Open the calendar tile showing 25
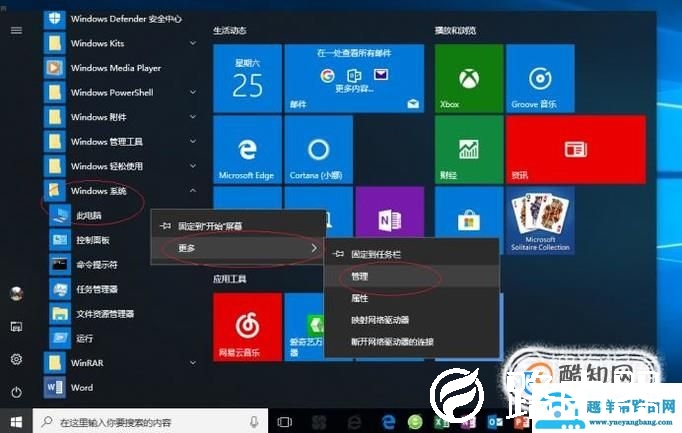This screenshot has width=682, height=433. (x=247, y=78)
